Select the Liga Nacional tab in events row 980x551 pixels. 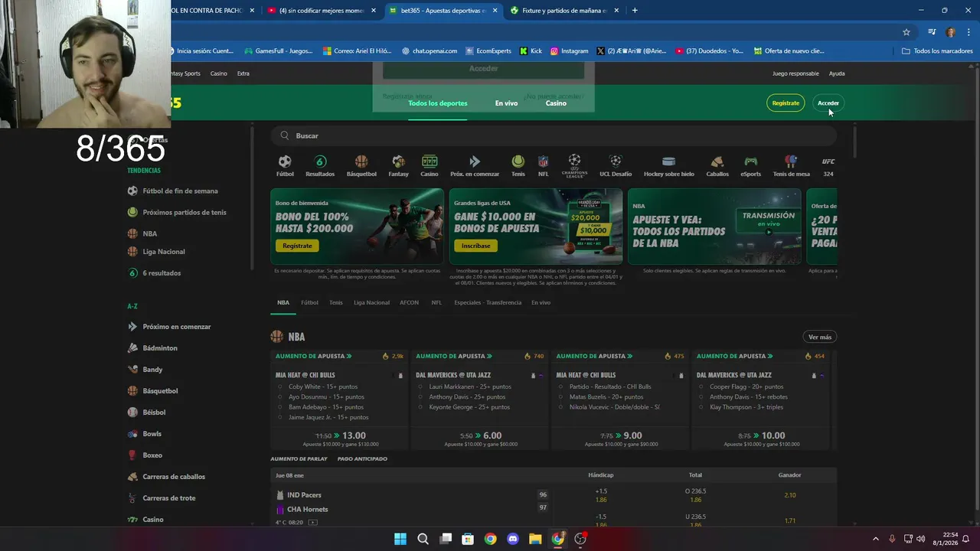point(371,302)
